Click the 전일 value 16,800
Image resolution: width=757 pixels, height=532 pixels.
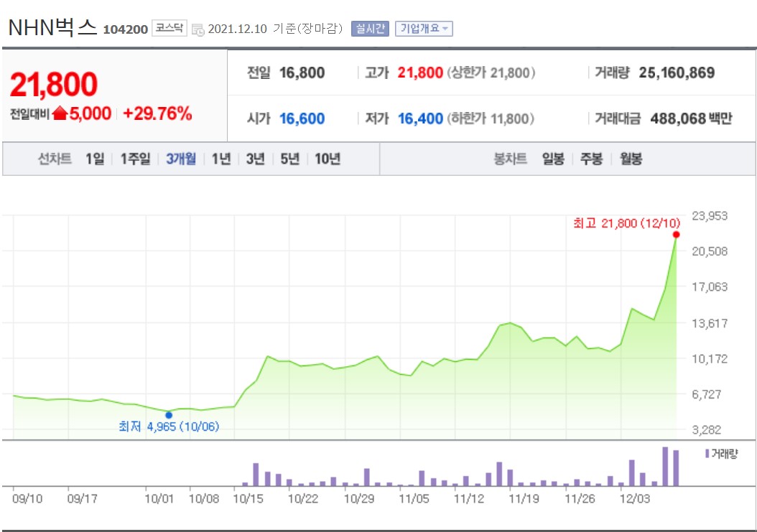coord(302,73)
